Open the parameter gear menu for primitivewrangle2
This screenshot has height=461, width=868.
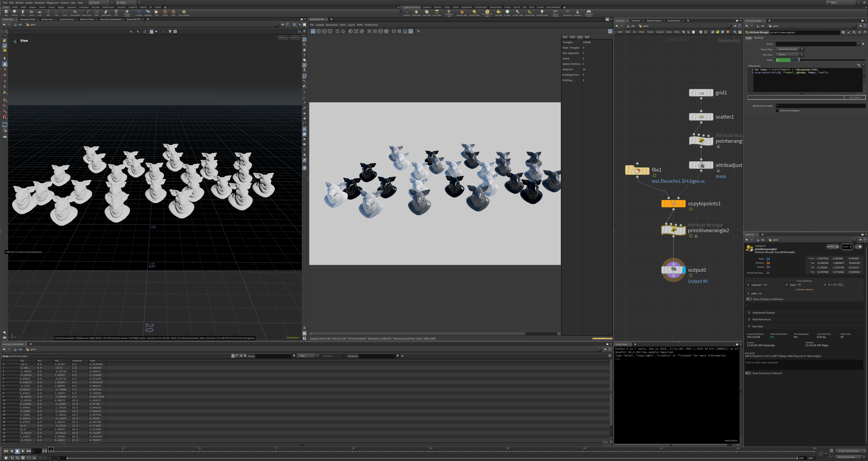click(x=843, y=32)
